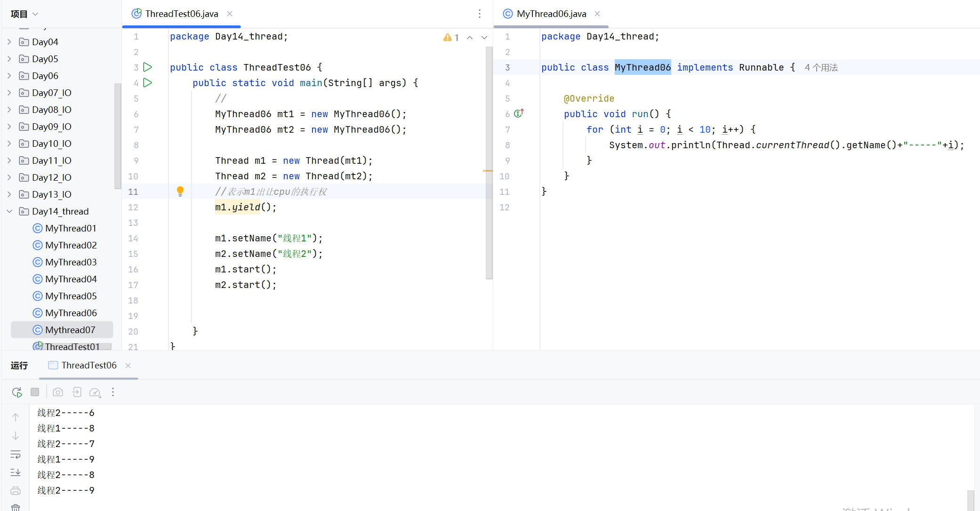
Task: Select the ThreadTest06 run configuration tab
Action: click(88, 366)
